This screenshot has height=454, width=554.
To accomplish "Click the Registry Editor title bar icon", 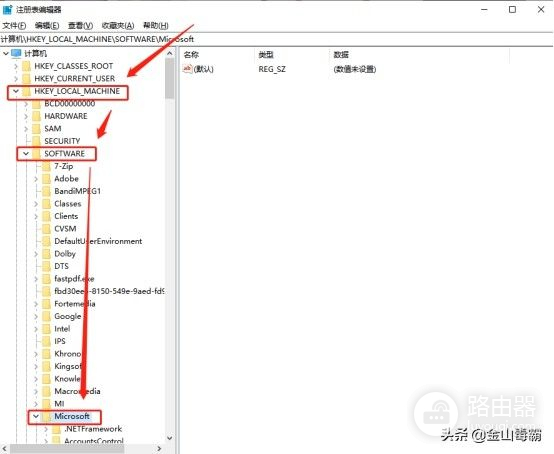I will pyautogui.click(x=7, y=10).
